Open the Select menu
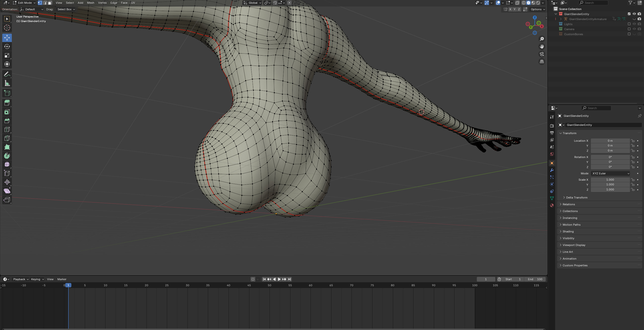Screen dimensions: 644x330 [70, 3]
